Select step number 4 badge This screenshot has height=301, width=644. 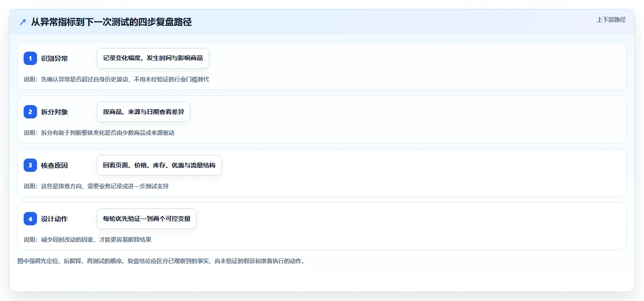(x=30, y=219)
